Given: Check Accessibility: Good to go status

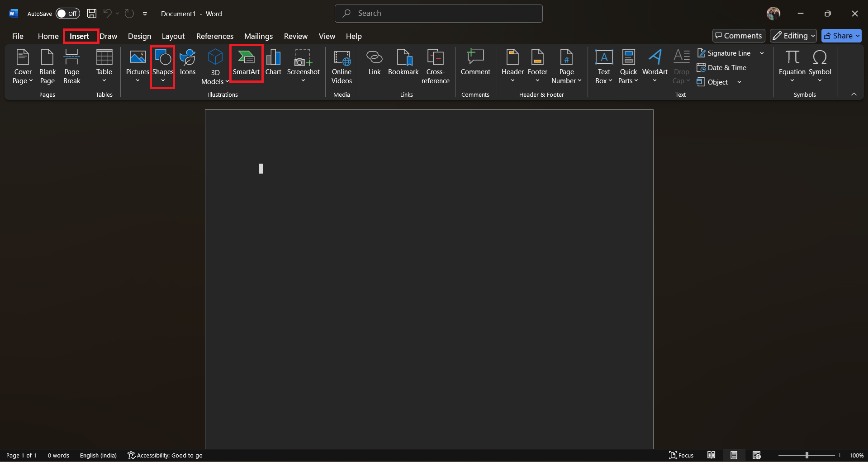Looking at the screenshot, I should click(165, 455).
